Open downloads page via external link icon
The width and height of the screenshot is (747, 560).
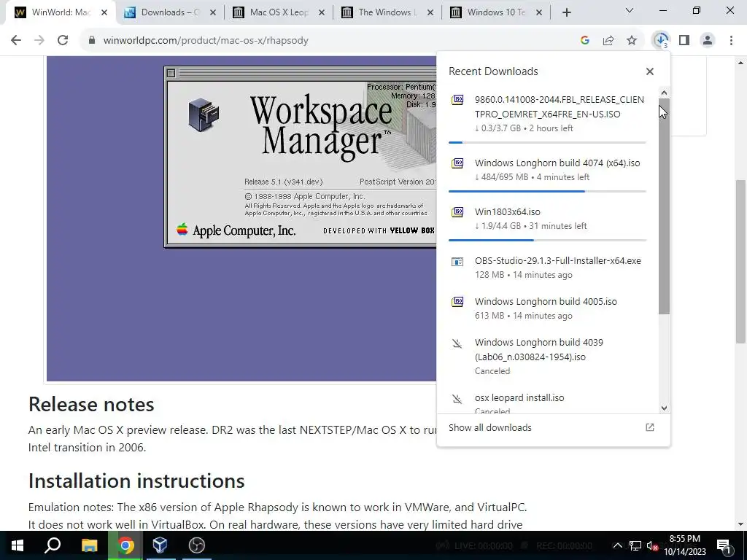650,427
